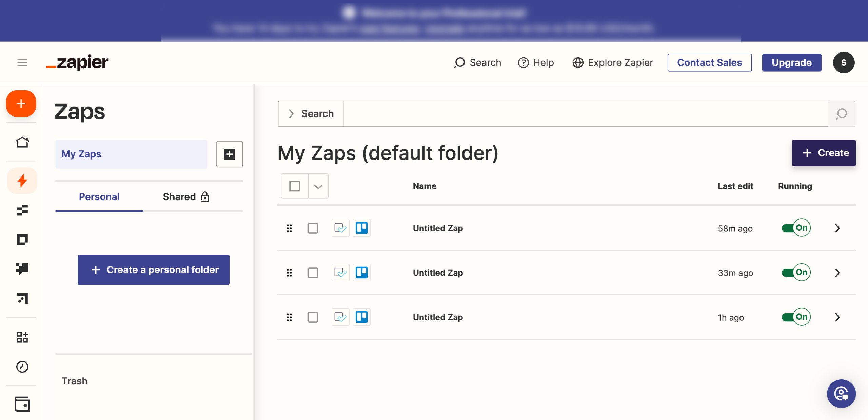
Task: Select the Personal tab
Action: tap(99, 197)
